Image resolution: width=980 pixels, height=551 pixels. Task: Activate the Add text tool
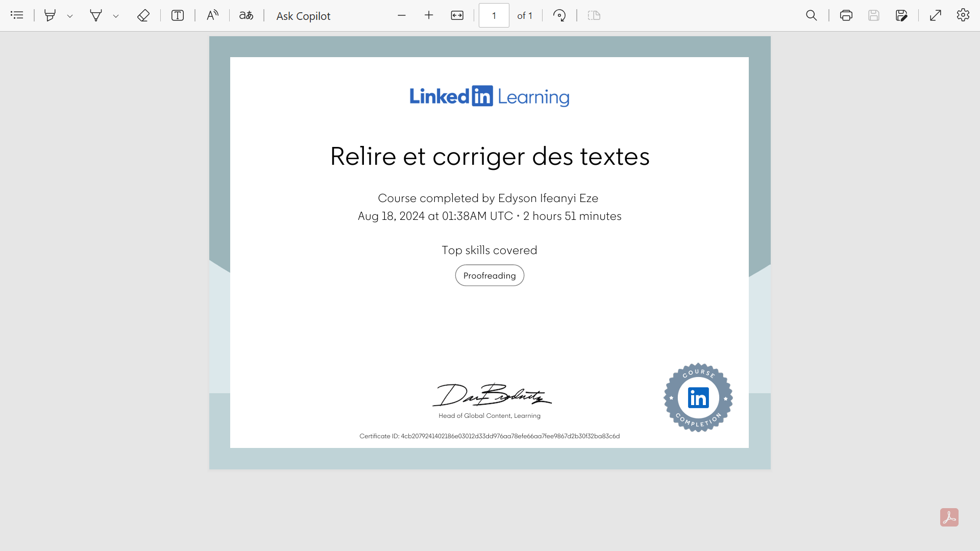[x=178, y=15]
